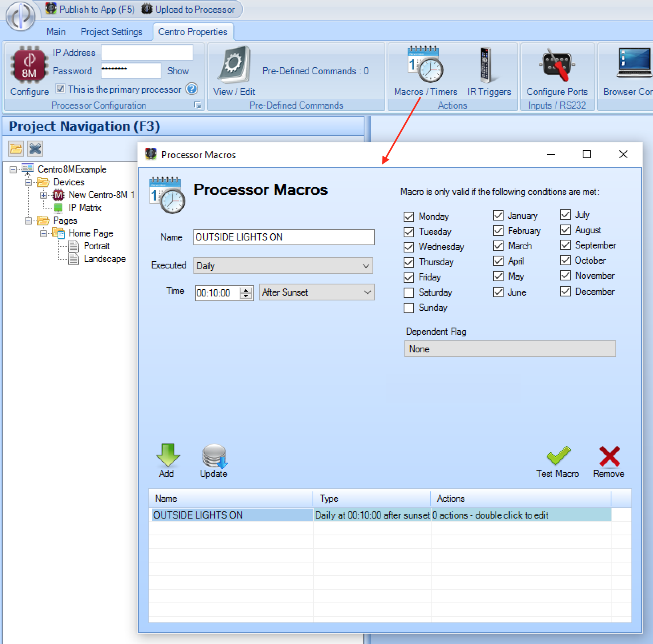This screenshot has width=653, height=644.
Task: Click '0 actions - double click to edit' cell
Action: point(521,515)
